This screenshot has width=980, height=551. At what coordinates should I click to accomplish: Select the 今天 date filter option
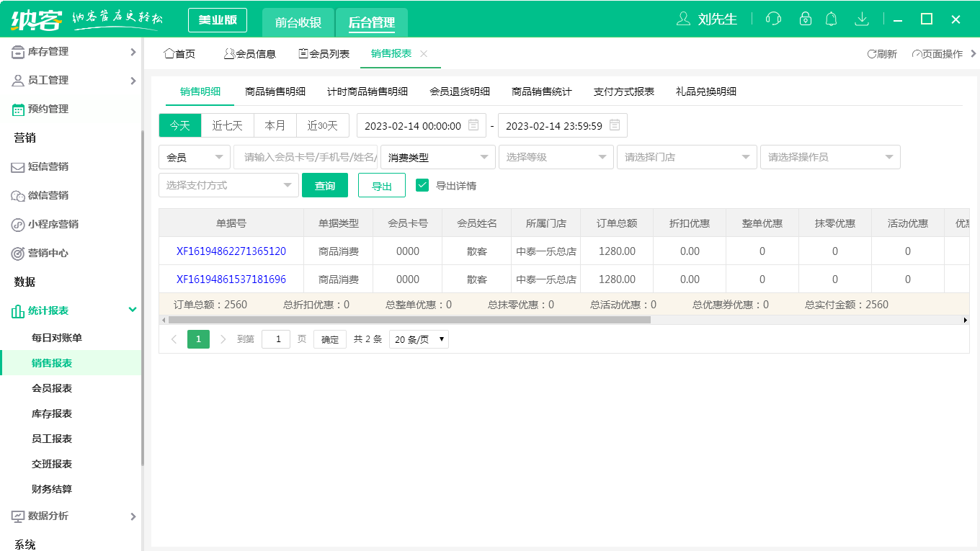(179, 125)
